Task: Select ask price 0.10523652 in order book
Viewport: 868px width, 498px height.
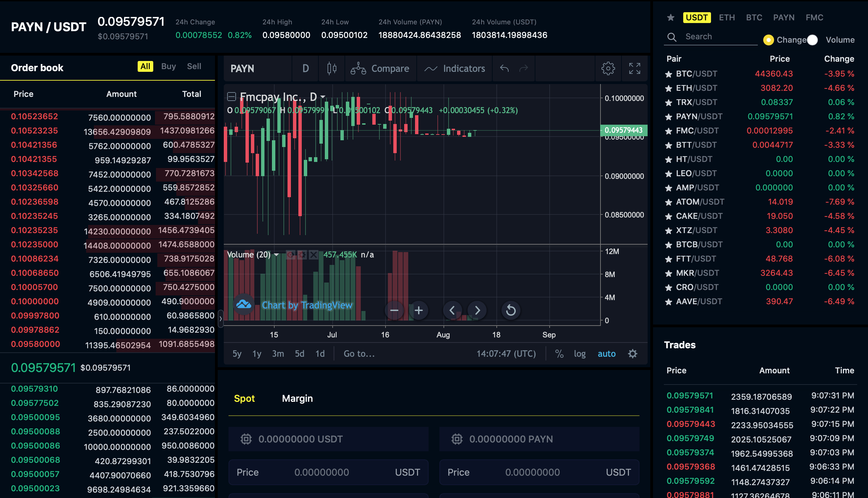Action: click(34, 116)
